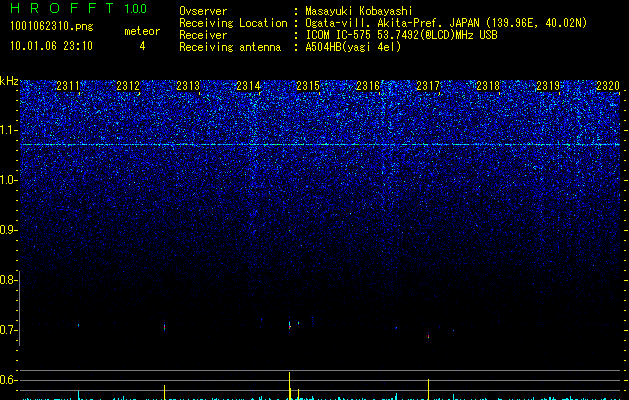Image resolution: width=629 pixels, height=400 pixels.
Task: Click the 2316 time marker
Action: coord(368,85)
